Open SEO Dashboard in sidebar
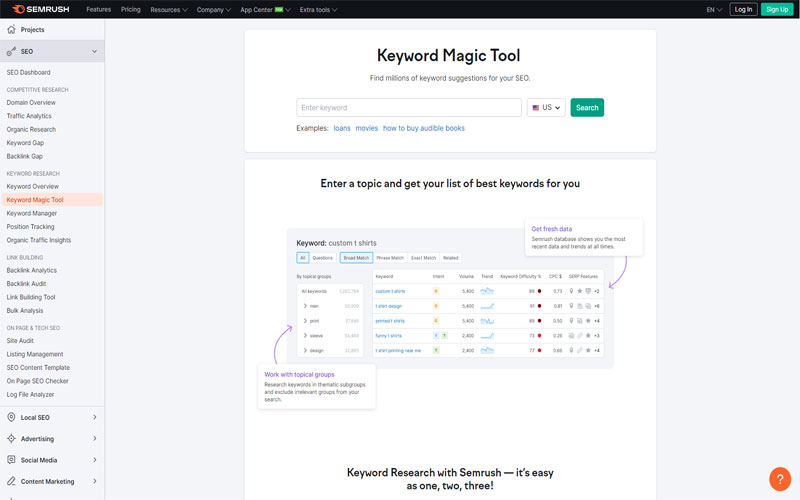The width and height of the screenshot is (800, 500). coord(29,72)
